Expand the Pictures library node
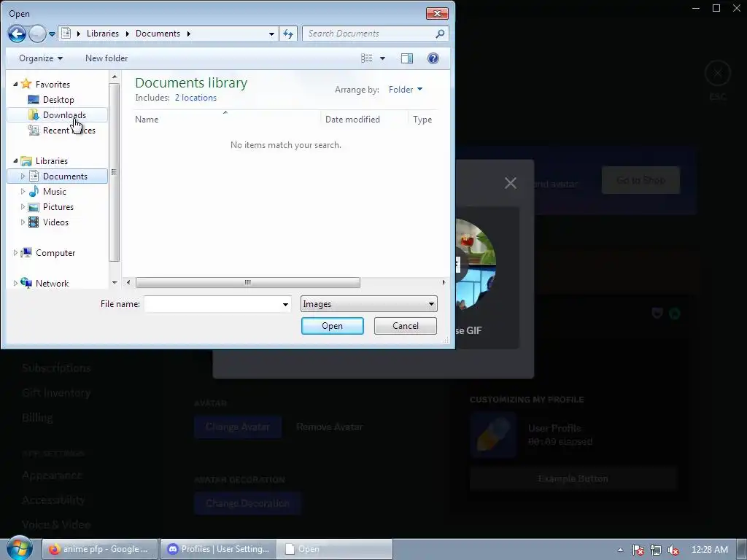 (23, 206)
